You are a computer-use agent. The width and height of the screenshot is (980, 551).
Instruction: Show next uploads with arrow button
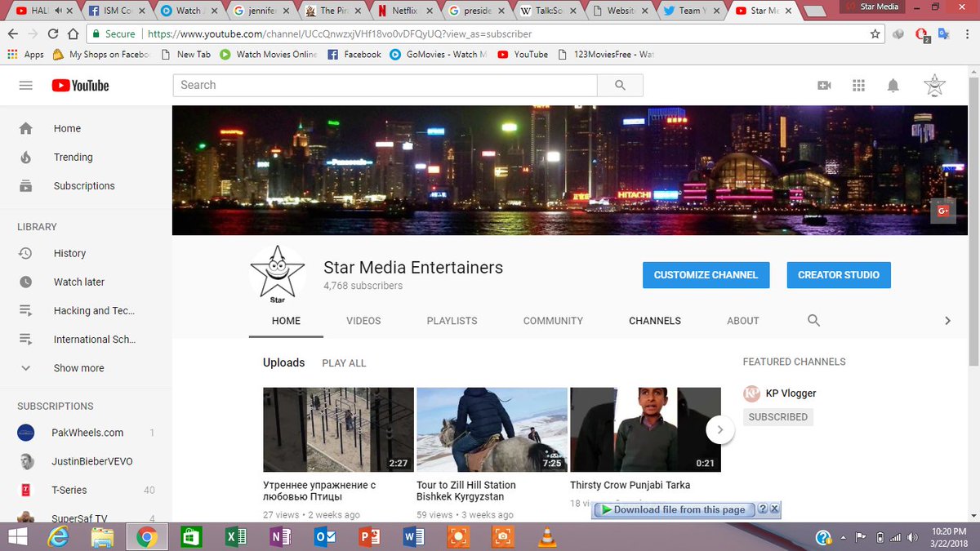point(719,429)
